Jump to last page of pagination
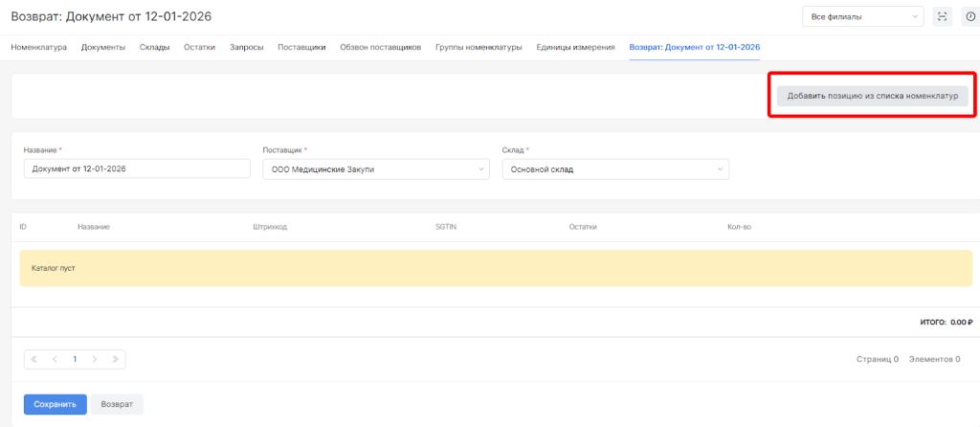This screenshot has width=980, height=427. tap(115, 359)
